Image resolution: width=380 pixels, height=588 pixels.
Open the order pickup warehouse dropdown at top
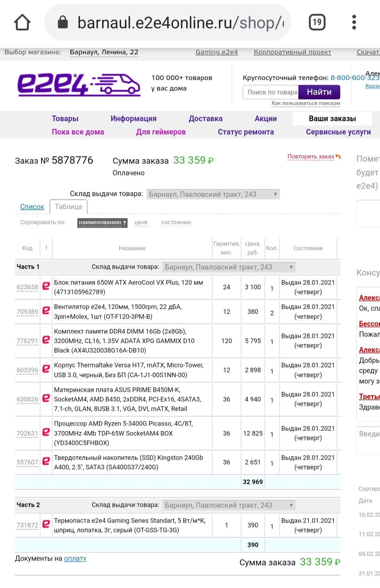[213, 194]
